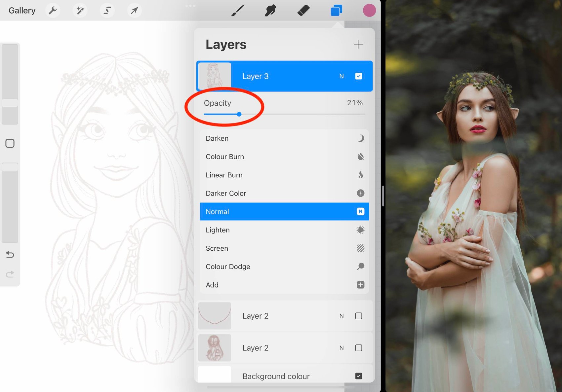The width and height of the screenshot is (562, 392).
Task: Choose Screen blend mode
Action: coord(284,248)
